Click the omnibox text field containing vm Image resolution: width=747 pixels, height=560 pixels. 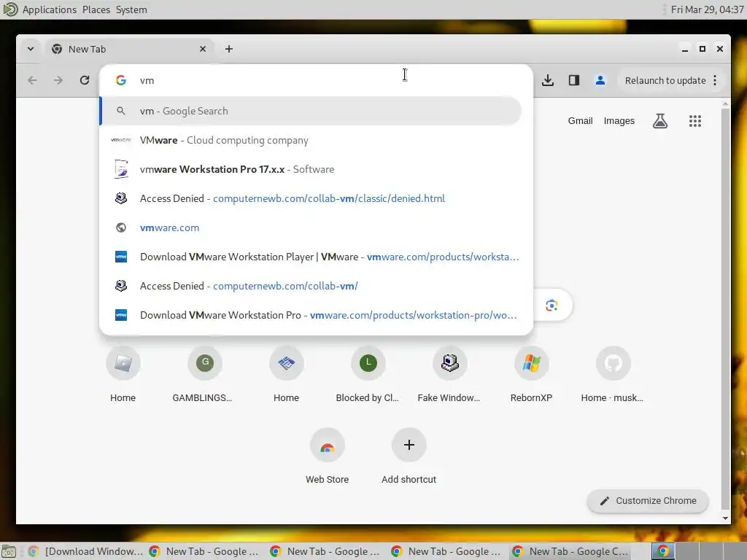314,80
